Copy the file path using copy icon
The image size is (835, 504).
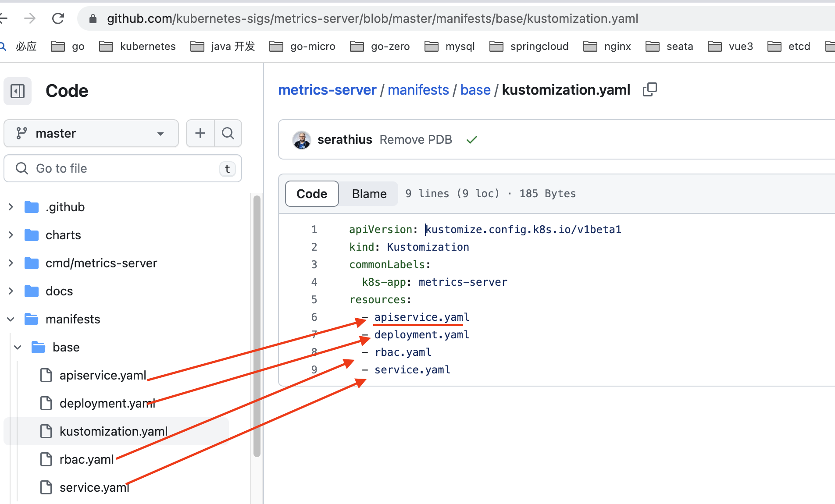(649, 89)
